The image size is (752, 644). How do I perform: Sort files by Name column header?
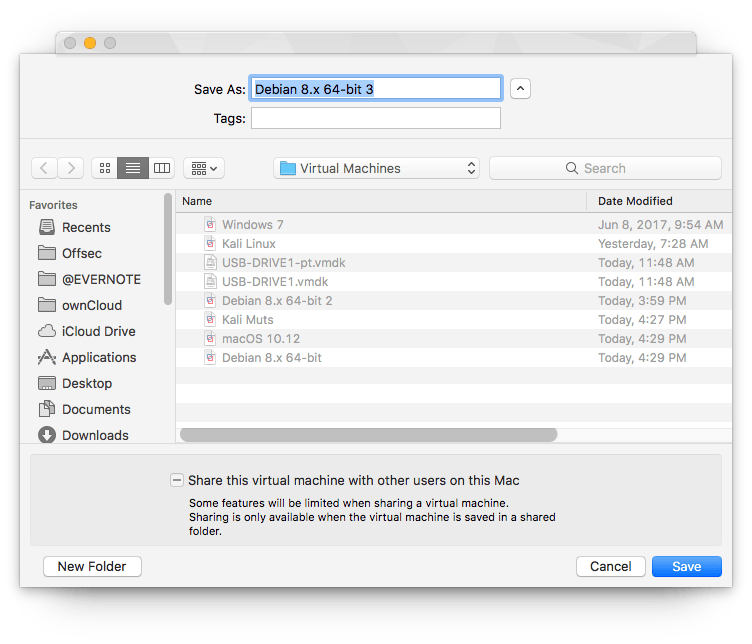click(x=380, y=201)
